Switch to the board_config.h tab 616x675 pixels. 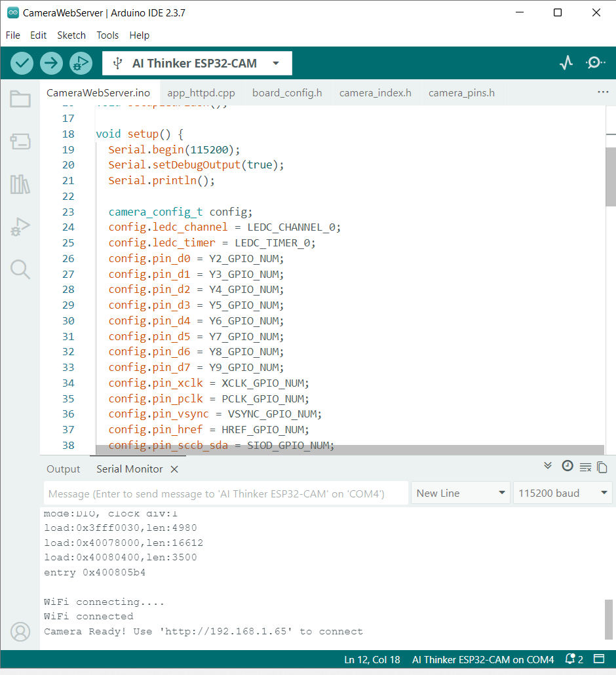[x=287, y=93]
